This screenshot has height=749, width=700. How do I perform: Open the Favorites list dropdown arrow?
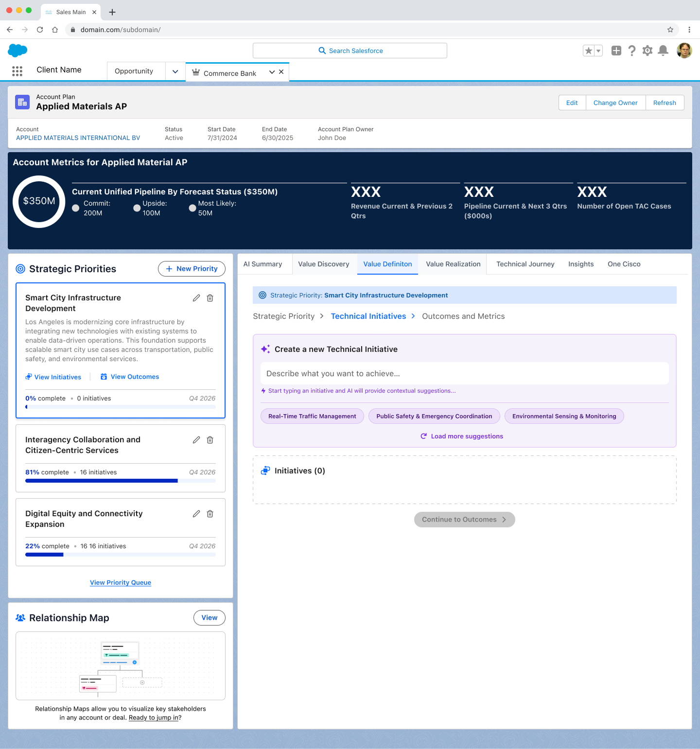coord(598,51)
